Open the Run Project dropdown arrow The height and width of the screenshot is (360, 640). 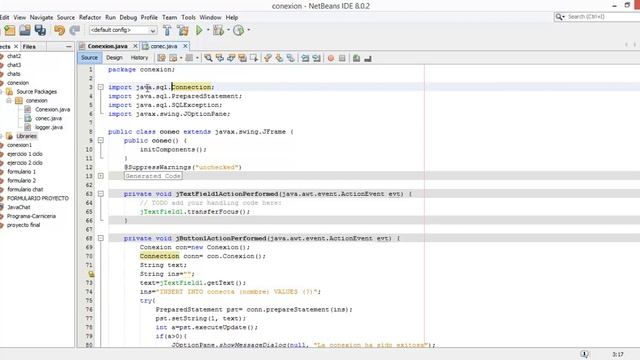pos(208,30)
